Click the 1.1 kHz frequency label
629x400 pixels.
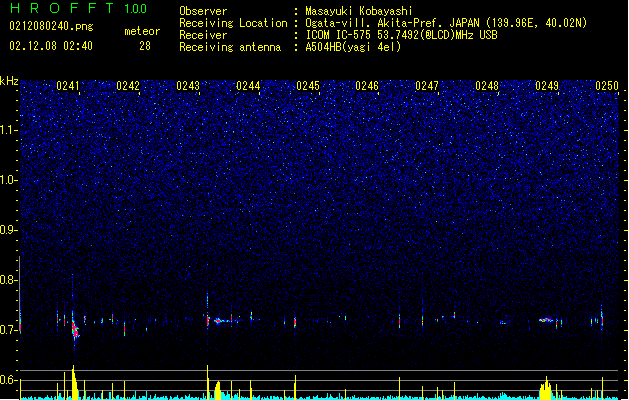pyautogui.click(x=8, y=130)
